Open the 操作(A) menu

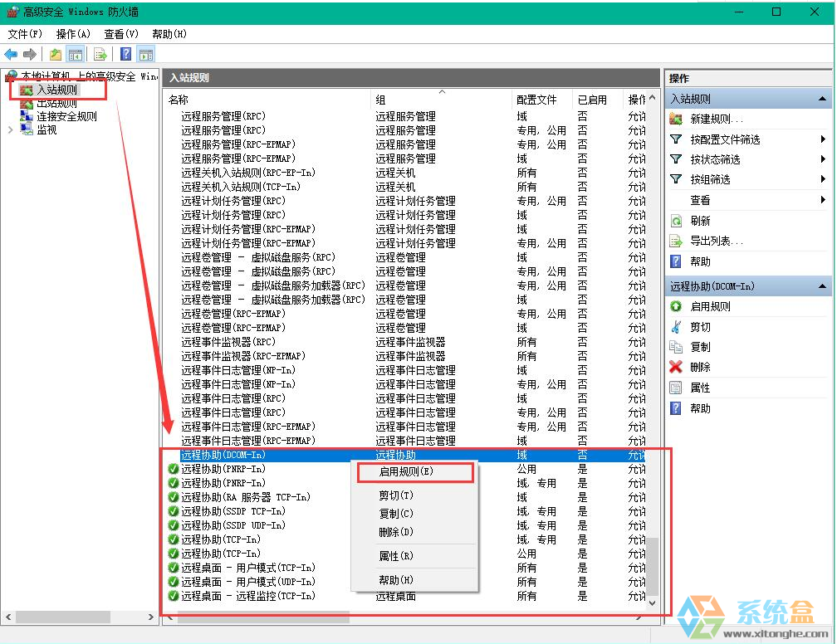73,34
